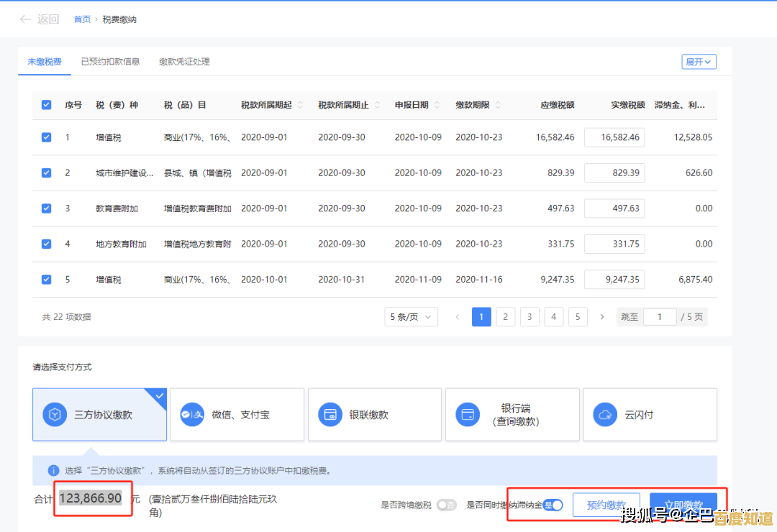Image resolution: width=777 pixels, height=532 pixels.
Task: Disable the 是否同时缴纳滞纳金 toggle
Action: tap(553, 505)
